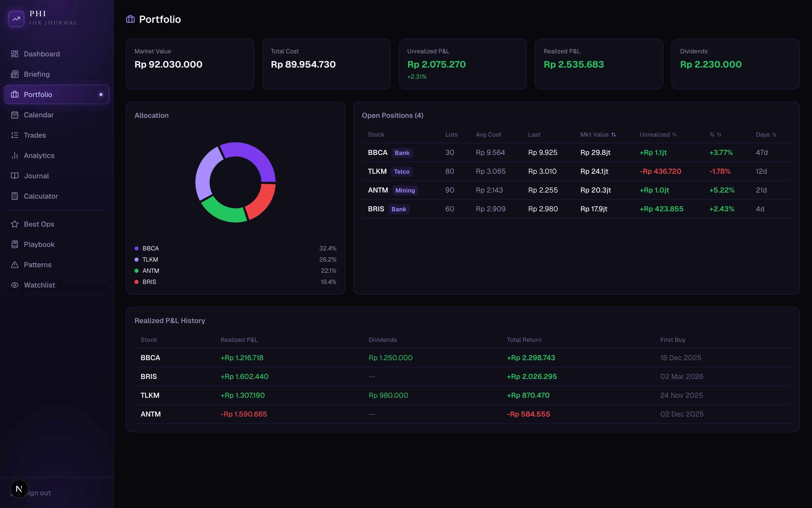Click the Calculator sidebar icon
This screenshot has width=812, height=508.
click(x=14, y=196)
